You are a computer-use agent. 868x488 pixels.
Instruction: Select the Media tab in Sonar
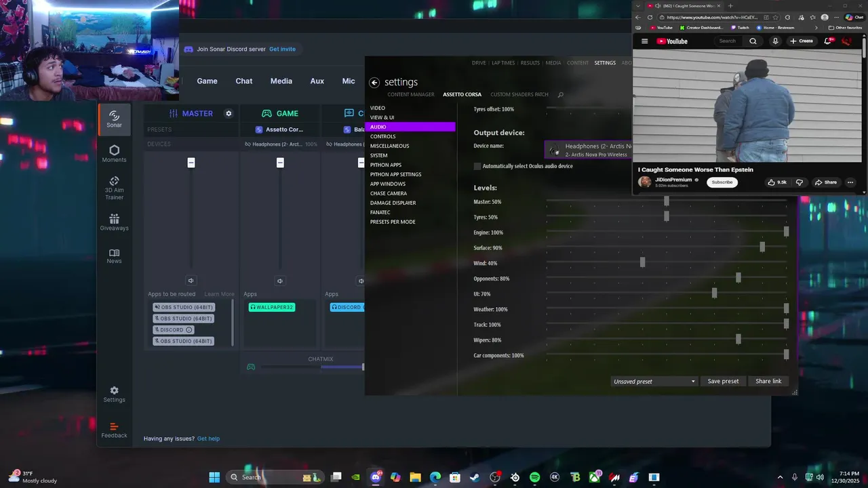click(281, 81)
